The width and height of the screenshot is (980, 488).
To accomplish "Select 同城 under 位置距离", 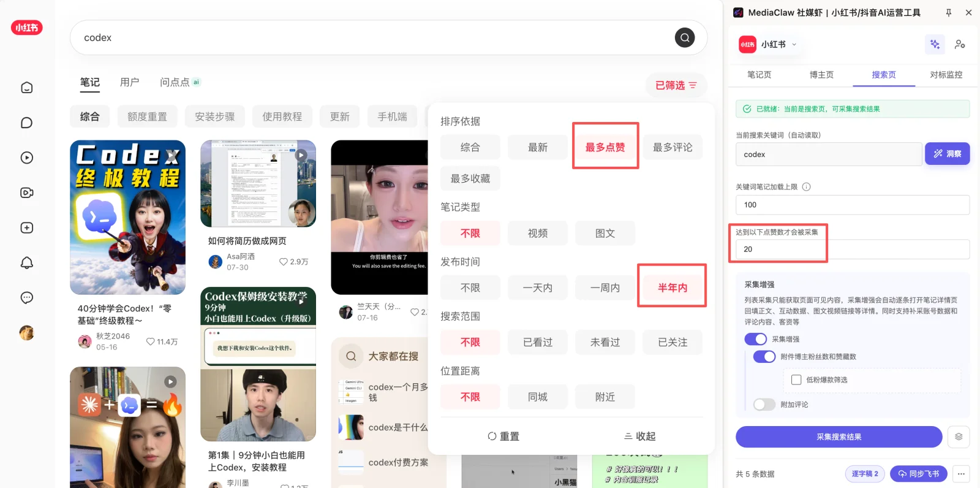I will click(538, 397).
